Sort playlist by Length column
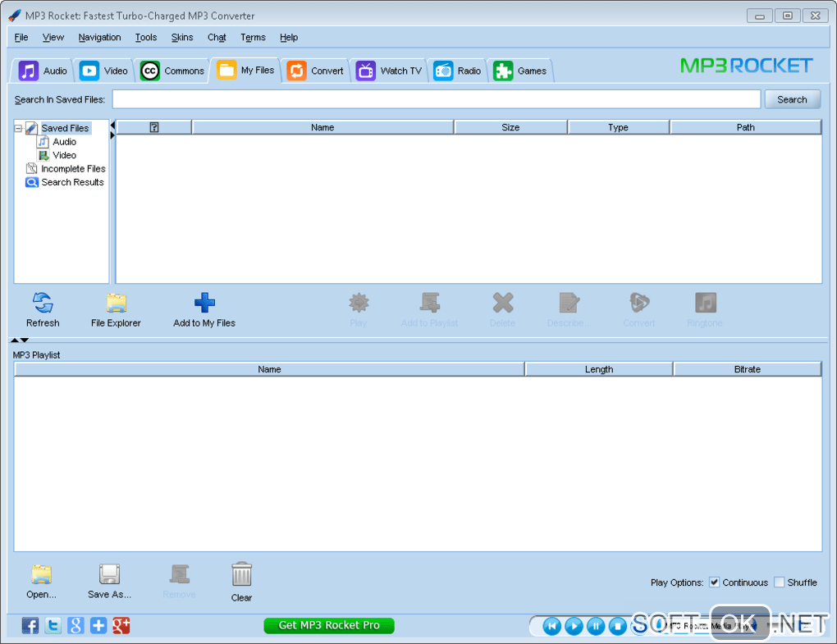 click(599, 369)
